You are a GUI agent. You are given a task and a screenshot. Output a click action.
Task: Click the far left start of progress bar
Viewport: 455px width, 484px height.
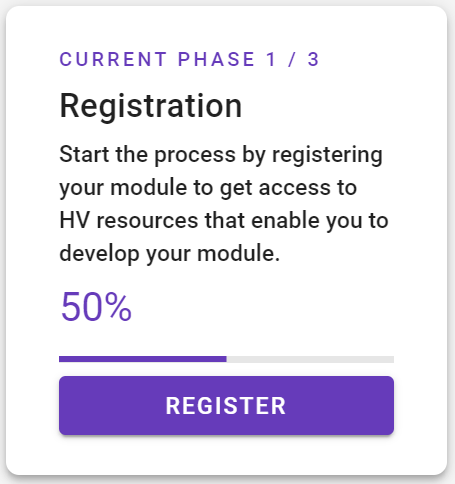(x=61, y=359)
